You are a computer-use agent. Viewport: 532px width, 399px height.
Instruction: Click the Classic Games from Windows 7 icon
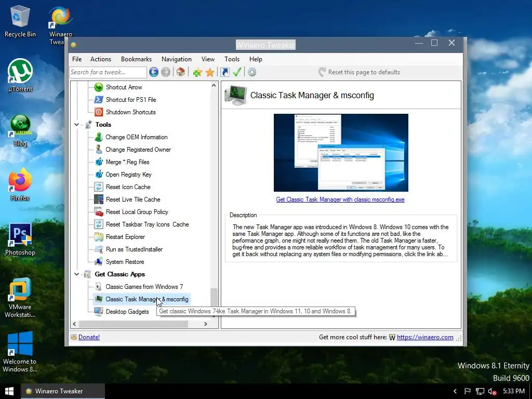[x=99, y=287]
